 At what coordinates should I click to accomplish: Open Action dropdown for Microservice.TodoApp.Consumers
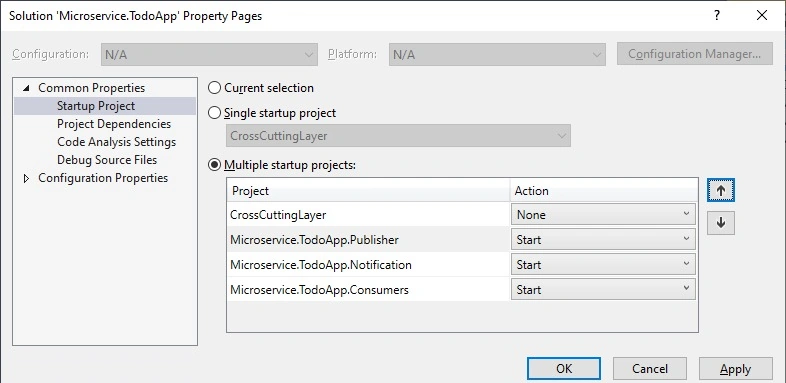click(603, 290)
